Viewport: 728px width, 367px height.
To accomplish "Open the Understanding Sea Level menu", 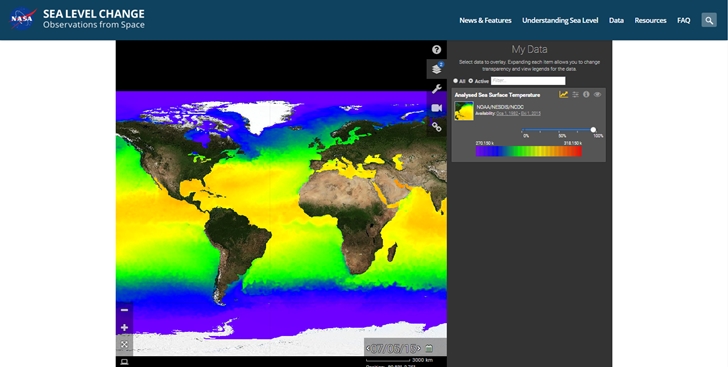I will (560, 20).
